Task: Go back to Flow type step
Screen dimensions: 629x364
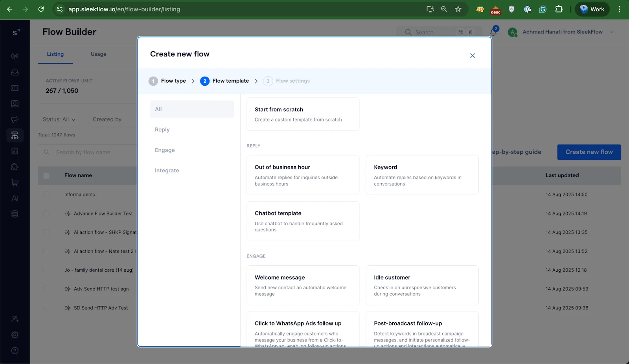Action: pyautogui.click(x=167, y=81)
